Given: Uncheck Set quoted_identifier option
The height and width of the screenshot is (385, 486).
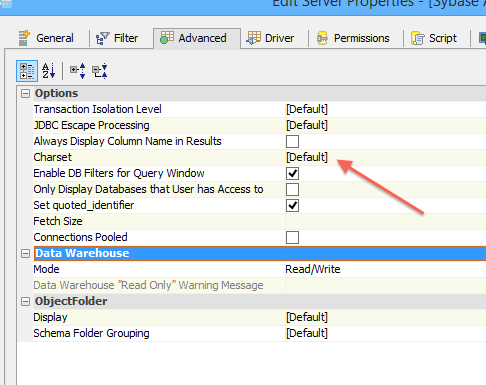Looking at the screenshot, I should 292,205.
